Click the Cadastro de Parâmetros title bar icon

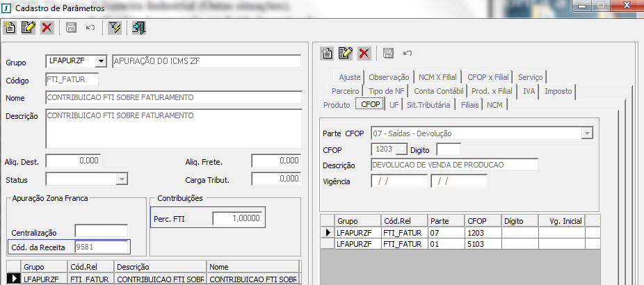(x=6, y=8)
